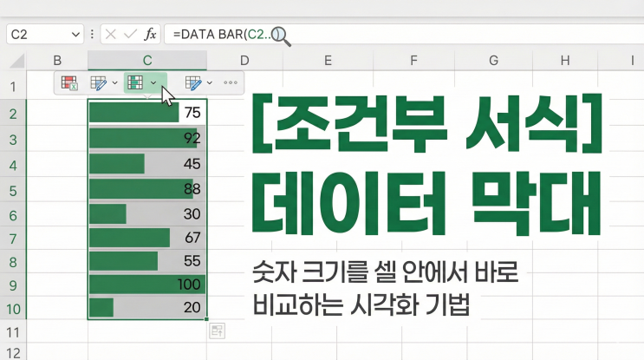Select row 9 header
This screenshot has width=644, height=360.
[x=13, y=285]
